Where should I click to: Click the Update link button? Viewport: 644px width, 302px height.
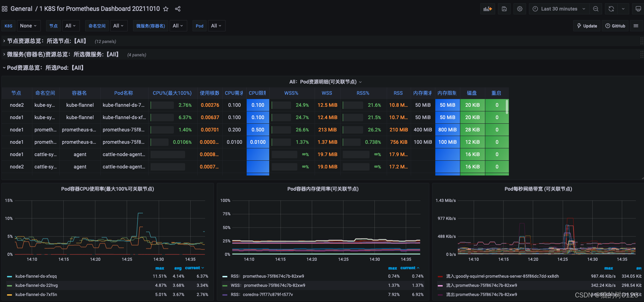coord(587,26)
